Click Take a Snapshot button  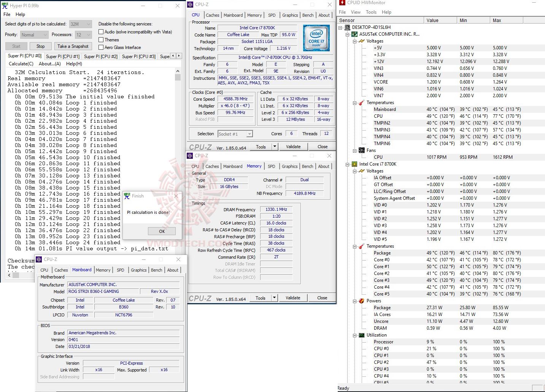pos(73,46)
